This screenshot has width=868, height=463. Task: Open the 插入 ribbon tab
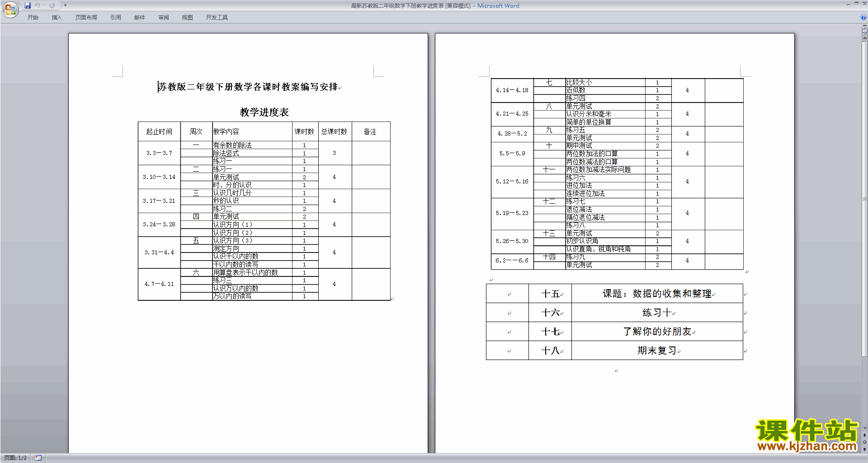pos(57,18)
